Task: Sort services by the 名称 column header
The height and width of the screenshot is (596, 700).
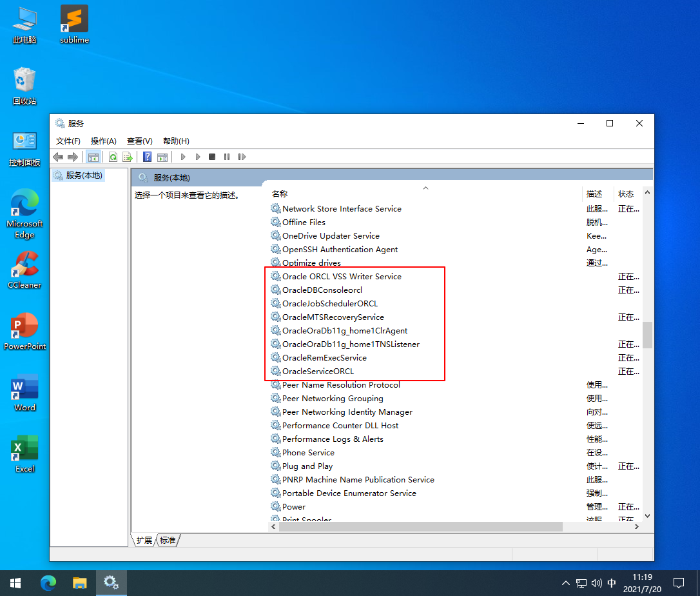Action: (x=280, y=194)
